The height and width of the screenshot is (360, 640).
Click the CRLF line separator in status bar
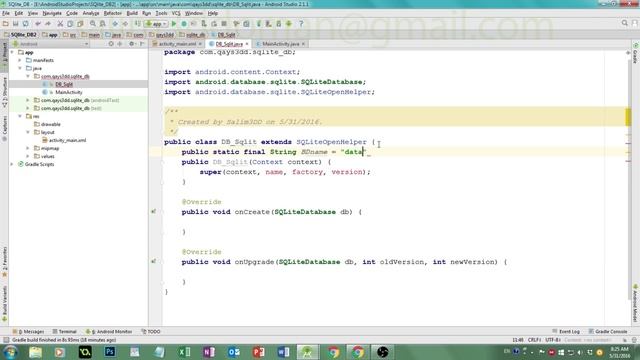(534, 340)
